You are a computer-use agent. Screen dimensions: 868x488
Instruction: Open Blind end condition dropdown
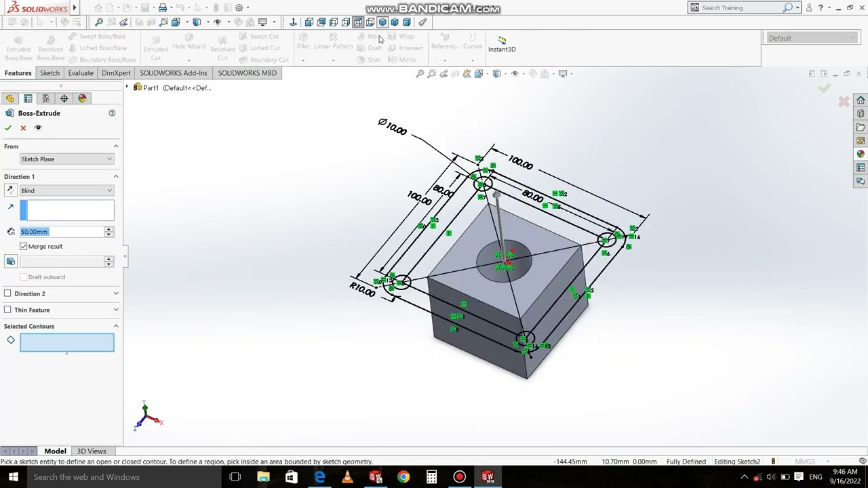click(x=66, y=190)
